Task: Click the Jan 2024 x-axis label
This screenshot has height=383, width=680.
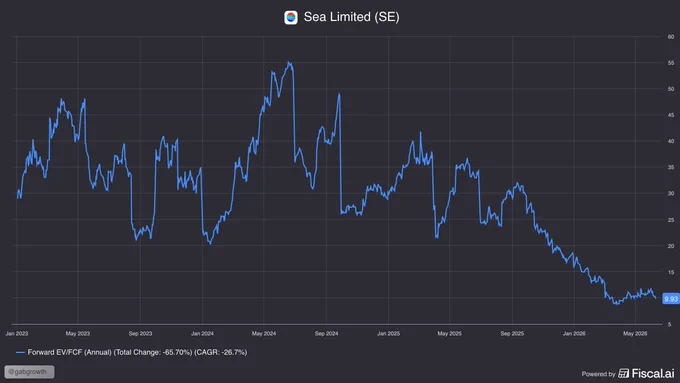Action: pos(202,334)
